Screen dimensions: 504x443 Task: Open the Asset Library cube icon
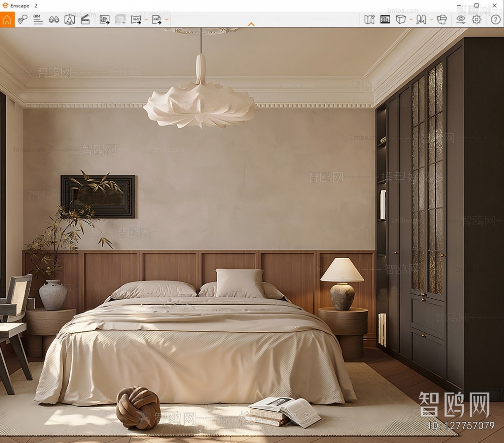70,20
